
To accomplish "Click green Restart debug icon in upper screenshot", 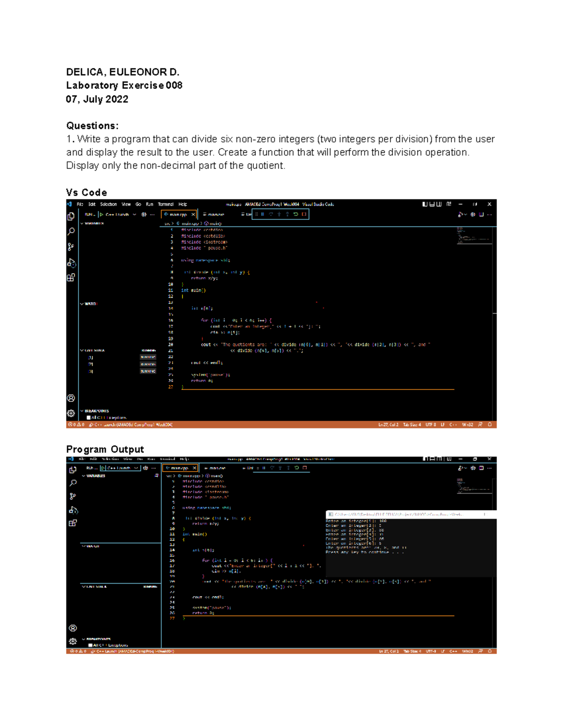I will pyautogui.click(x=296, y=214).
